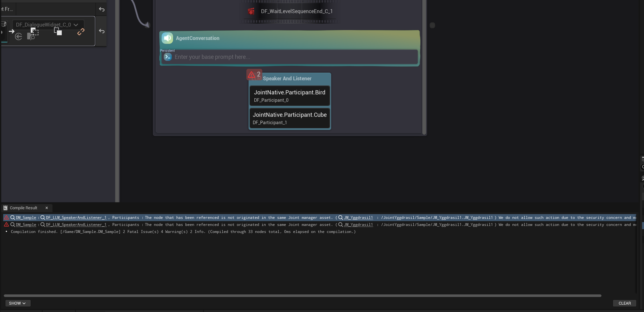Click the overlapping squares copy icon
The height and width of the screenshot is (312, 644).
[x=58, y=31]
